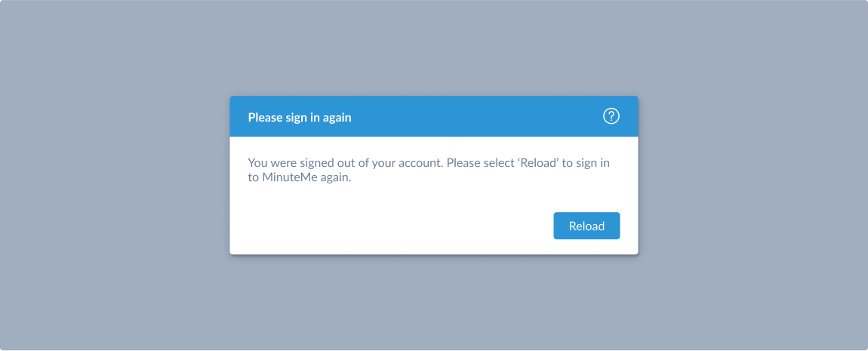This screenshot has height=351, width=868.
Task: Click the blue dialog header bar
Action: coord(434,116)
